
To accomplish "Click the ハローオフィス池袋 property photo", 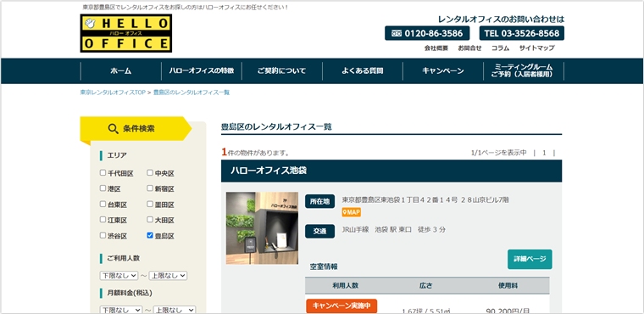I will click(x=262, y=227).
